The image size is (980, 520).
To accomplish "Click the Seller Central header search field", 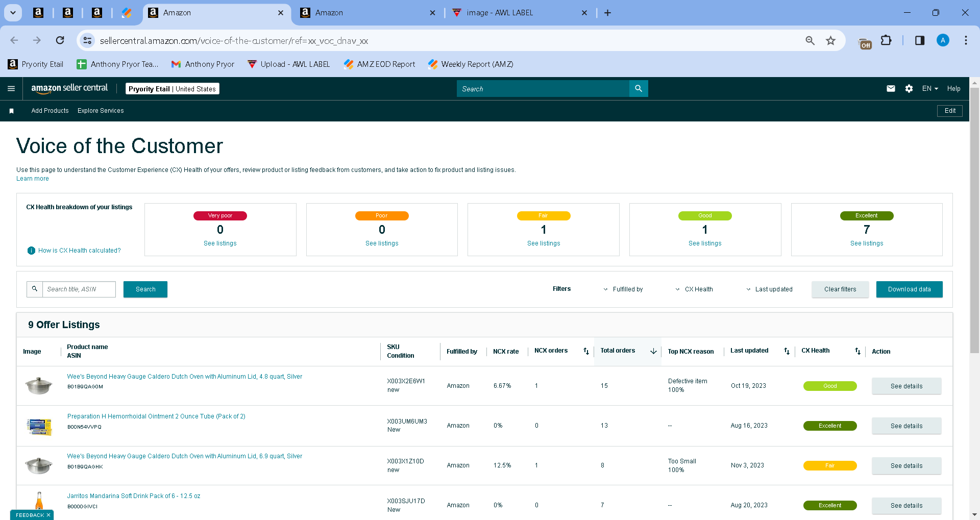I will tap(543, 89).
